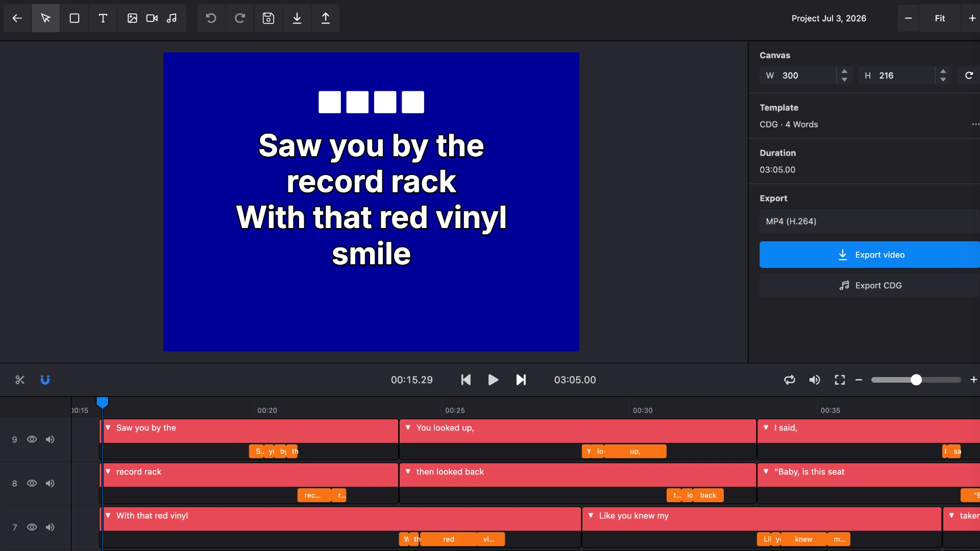
Task: Add audio with the music note icon
Action: coord(172,18)
